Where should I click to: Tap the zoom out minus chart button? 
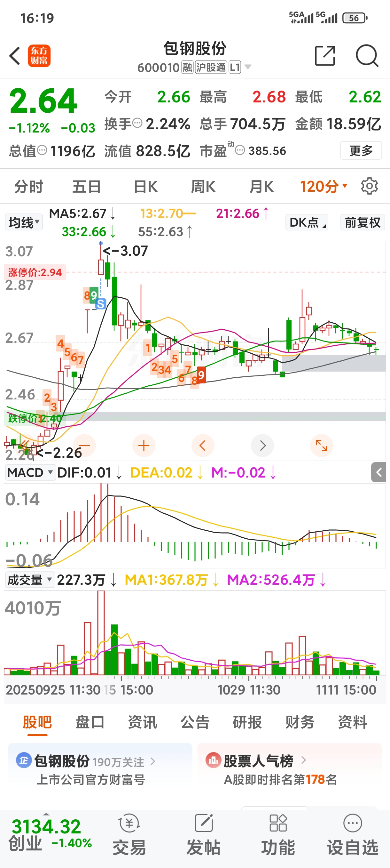[84, 446]
